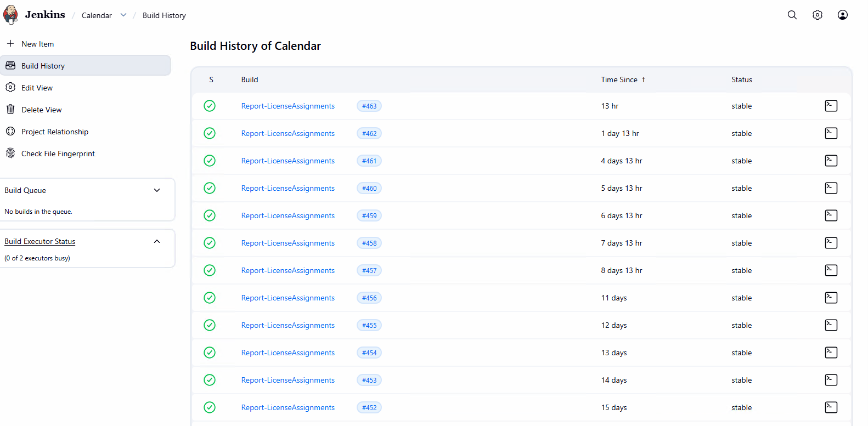Open Report-LicenseAssignments link for build #461
868x426 pixels.
[x=288, y=161]
